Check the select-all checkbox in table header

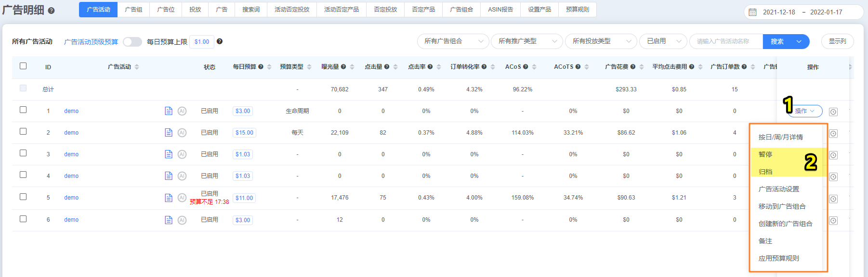(x=23, y=66)
